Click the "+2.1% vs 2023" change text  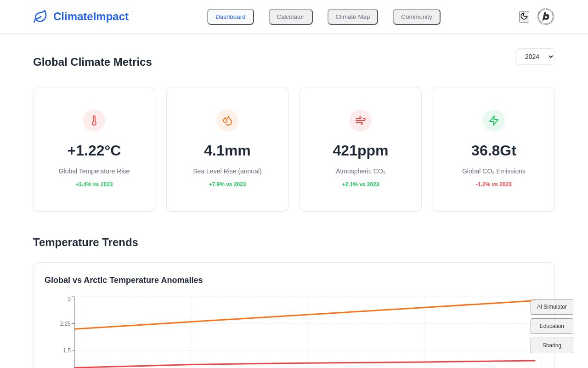tap(361, 184)
